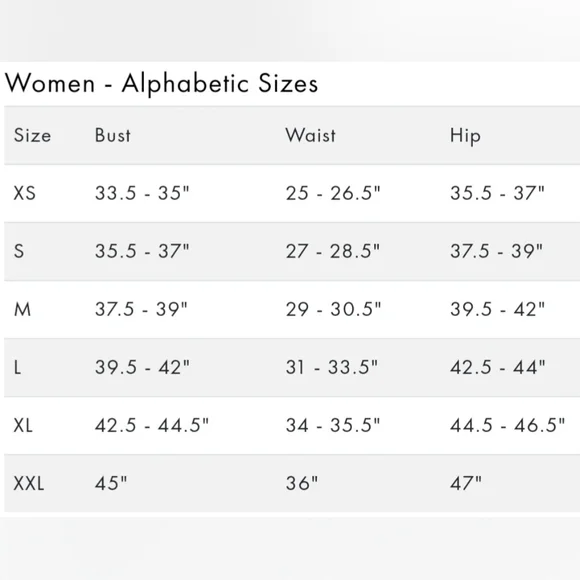The width and height of the screenshot is (580, 580).
Task: Click the L size row label
Action: point(17,367)
